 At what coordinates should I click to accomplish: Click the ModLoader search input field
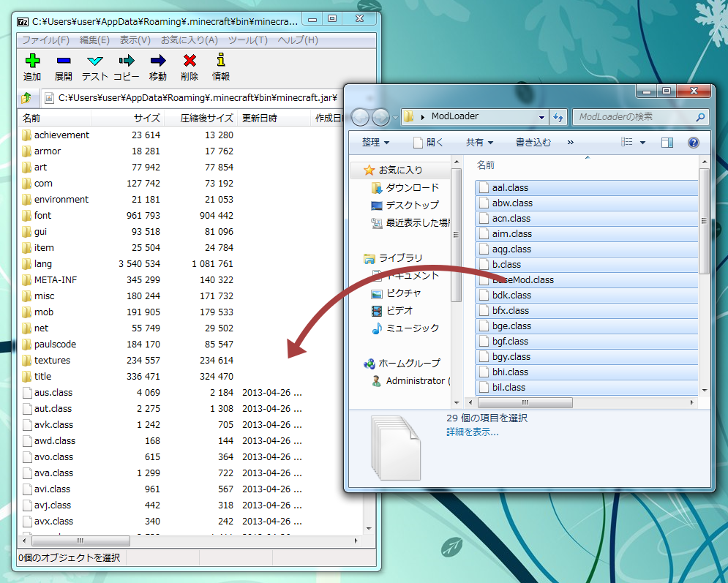tap(634, 117)
